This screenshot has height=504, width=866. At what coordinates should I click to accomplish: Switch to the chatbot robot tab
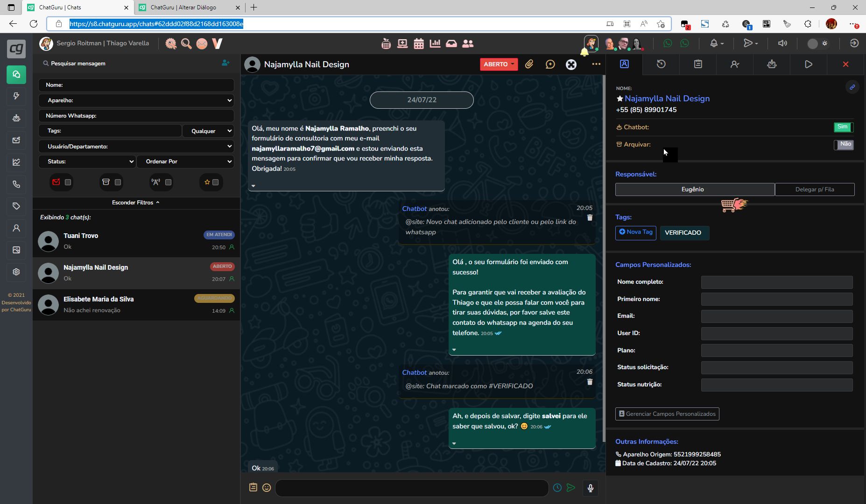[772, 64]
